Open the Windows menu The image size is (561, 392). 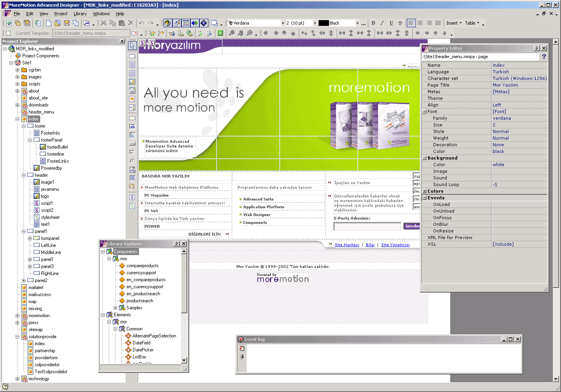[101, 13]
